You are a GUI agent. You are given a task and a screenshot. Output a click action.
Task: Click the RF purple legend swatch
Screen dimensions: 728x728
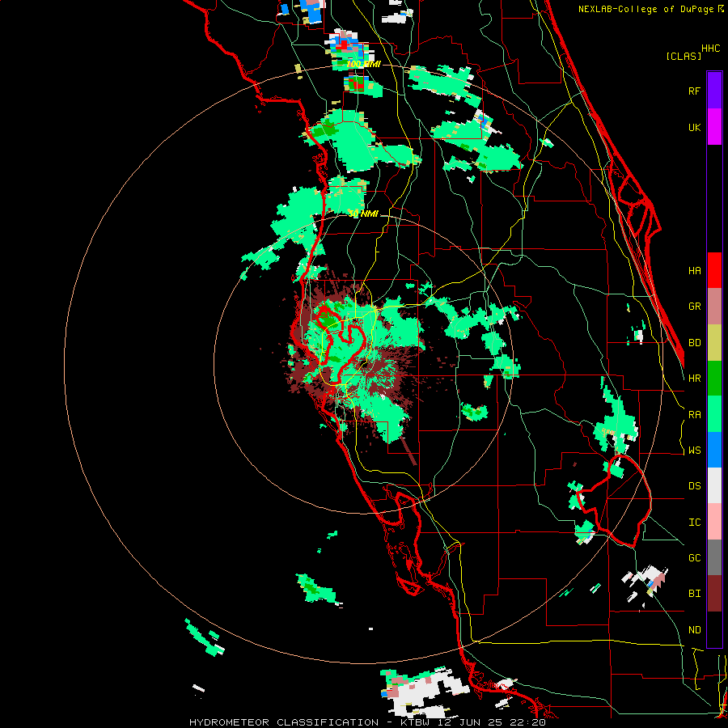pyautogui.click(x=714, y=91)
